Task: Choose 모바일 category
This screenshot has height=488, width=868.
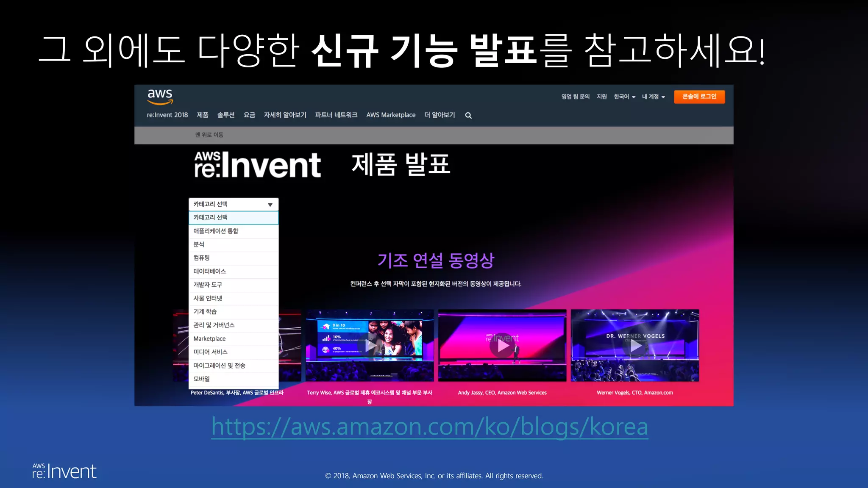Action: (234, 379)
